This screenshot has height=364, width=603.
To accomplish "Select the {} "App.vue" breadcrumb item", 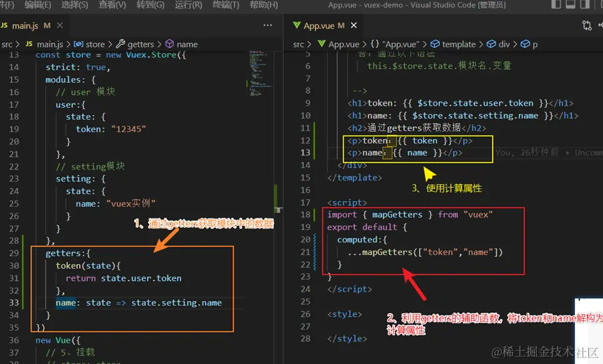I will point(394,45).
